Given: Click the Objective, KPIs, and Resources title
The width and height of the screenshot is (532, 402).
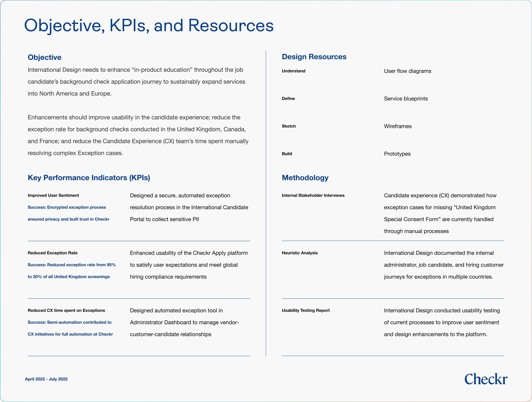Looking at the screenshot, I should click(x=149, y=26).
